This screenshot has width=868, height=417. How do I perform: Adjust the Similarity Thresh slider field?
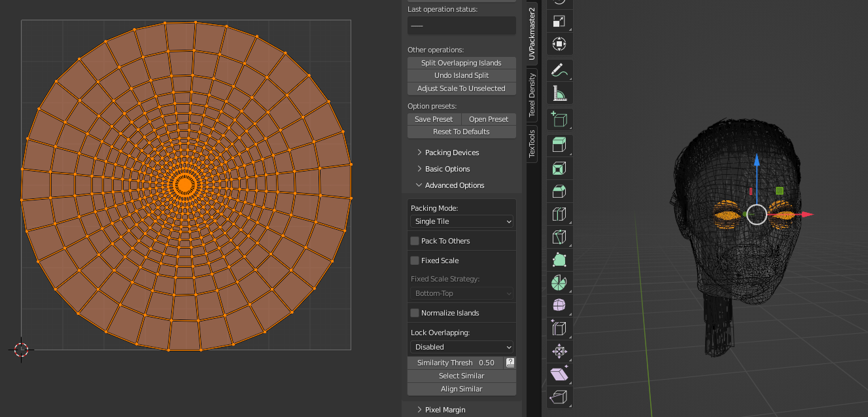pyautogui.click(x=455, y=363)
